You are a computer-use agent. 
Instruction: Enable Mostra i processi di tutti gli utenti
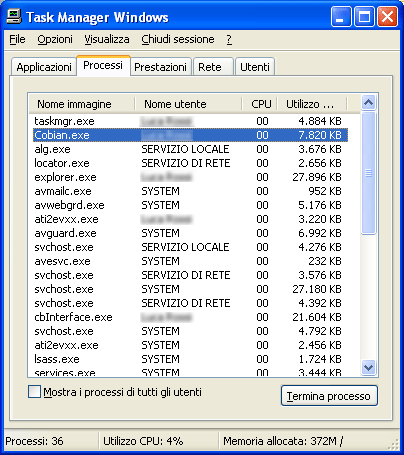tap(35, 392)
